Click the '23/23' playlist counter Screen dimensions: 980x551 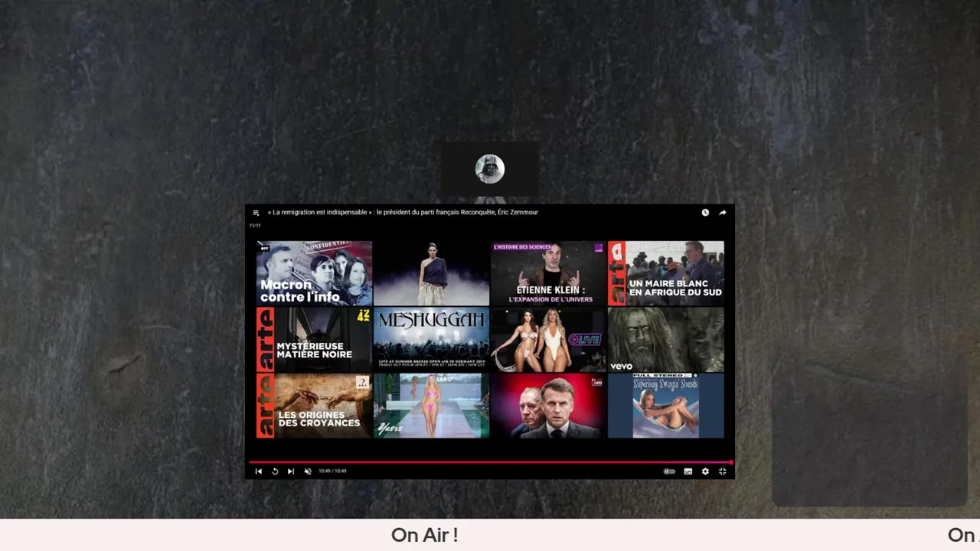coord(254,225)
